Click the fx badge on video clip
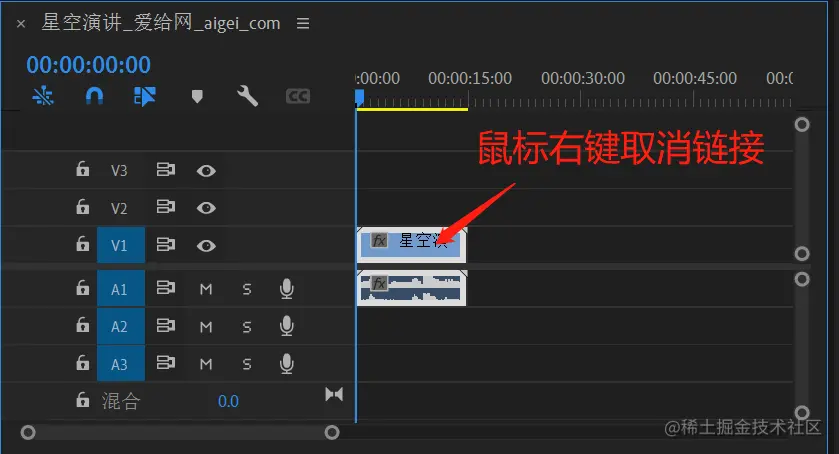The image size is (839, 454). click(x=379, y=240)
